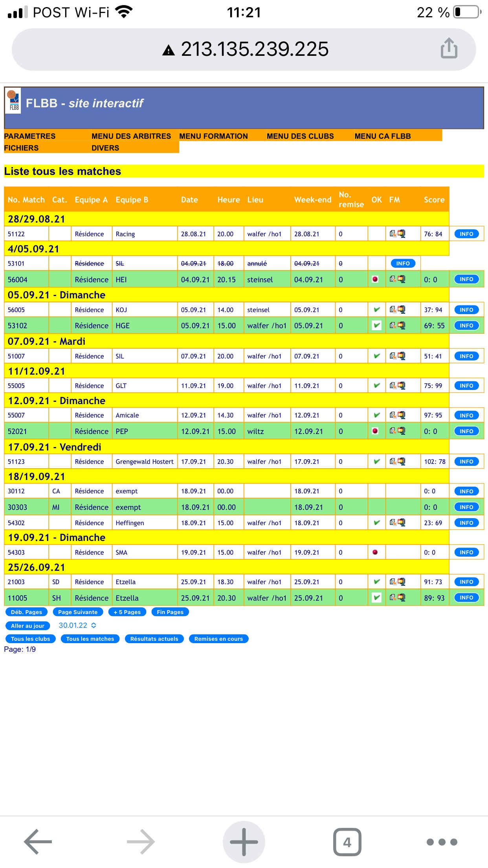Click red dot status for match 52021
Viewport: 488px width, 868px height.
(375, 431)
